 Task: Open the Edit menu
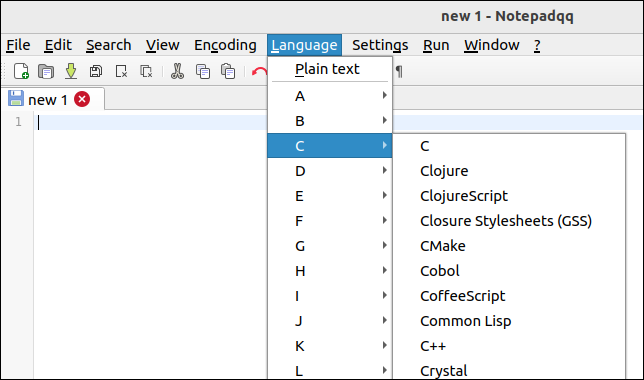[x=58, y=45]
